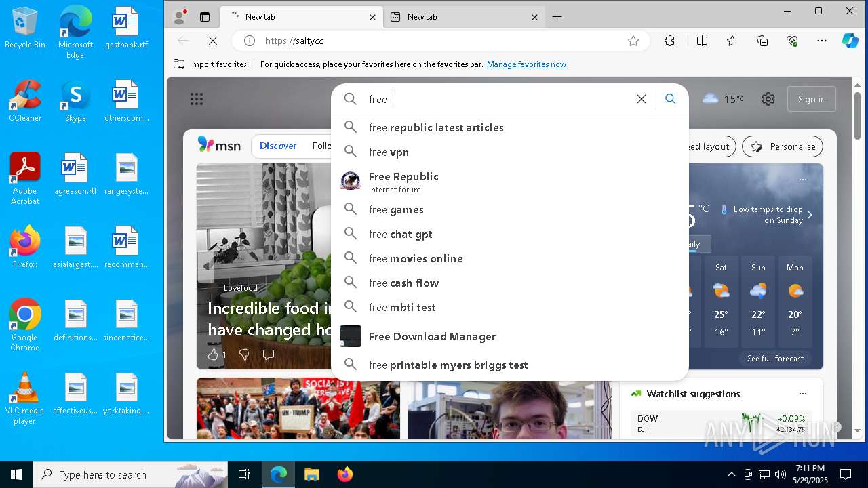The image size is (868, 488).
Task: Choose suggestion free movies online
Action: [510, 258]
